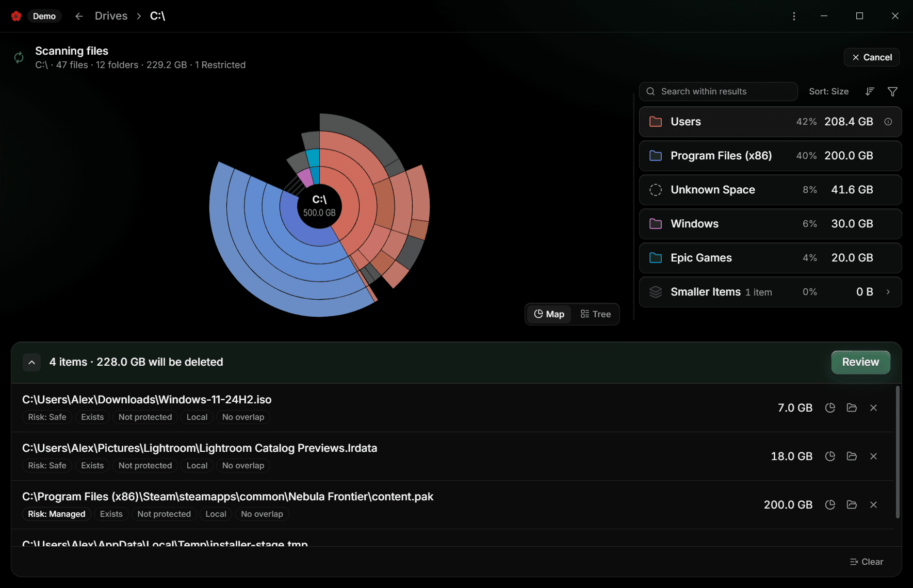Click the Unknown Space dashed circle icon
This screenshot has height=588, width=913.
coord(656,190)
